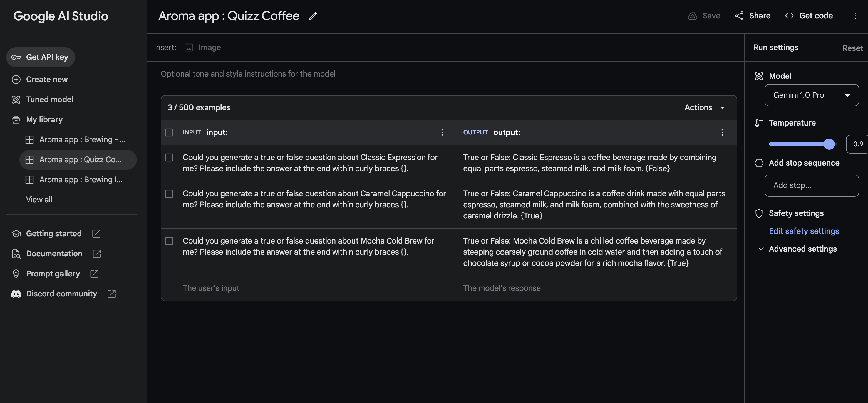Open the more options menu on the output column
The height and width of the screenshot is (403, 868).
722,132
